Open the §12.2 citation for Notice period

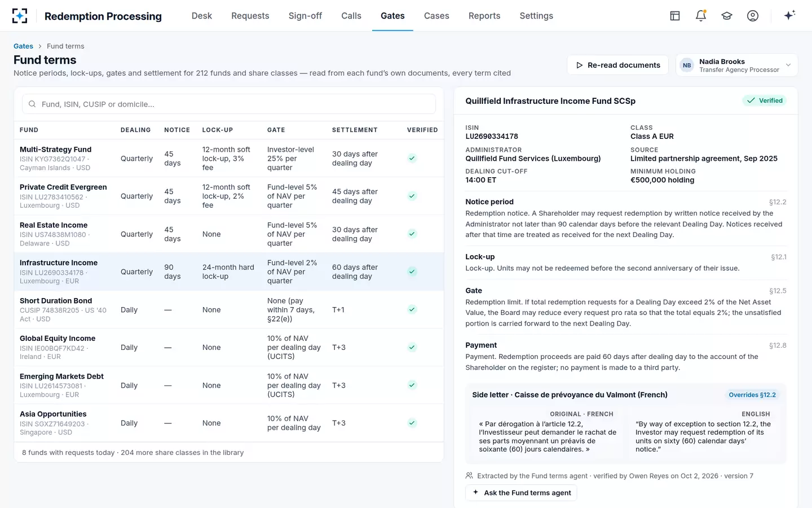point(778,202)
